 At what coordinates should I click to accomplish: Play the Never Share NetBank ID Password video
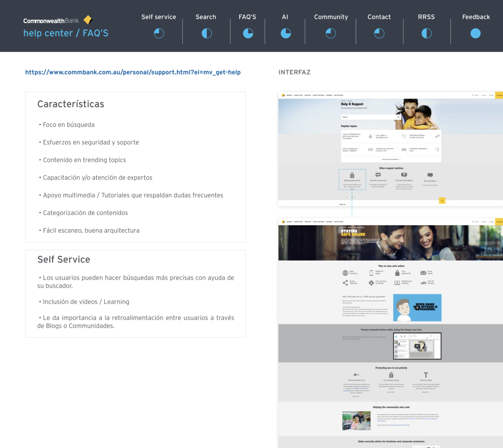[417, 308]
